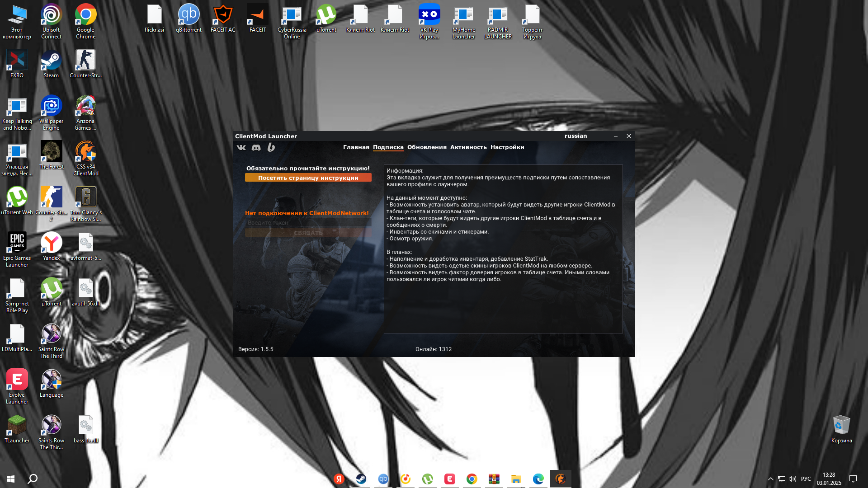Open the volume icon in tray
The width and height of the screenshot is (868, 488).
pos(792,479)
